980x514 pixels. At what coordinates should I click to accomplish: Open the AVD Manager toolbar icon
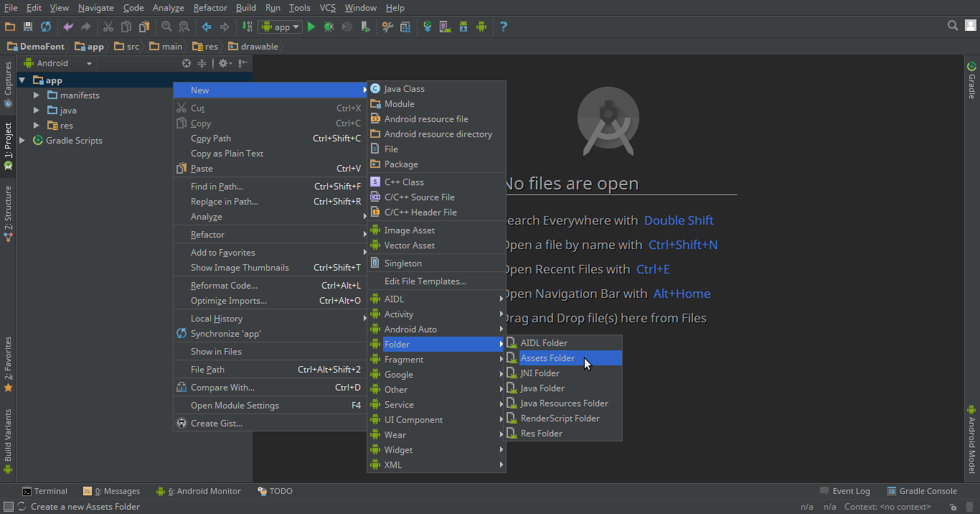[446, 27]
